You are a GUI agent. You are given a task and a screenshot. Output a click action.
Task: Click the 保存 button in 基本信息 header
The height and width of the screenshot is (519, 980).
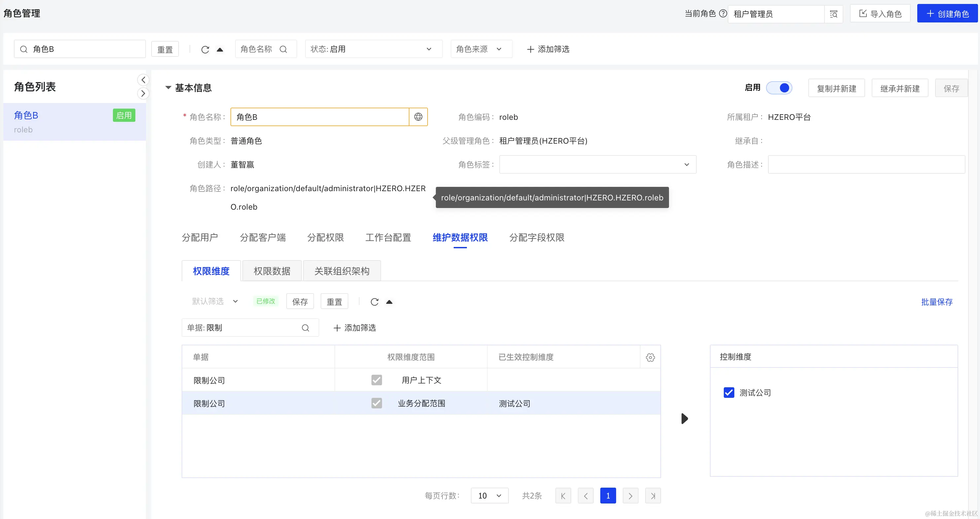click(951, 88)
